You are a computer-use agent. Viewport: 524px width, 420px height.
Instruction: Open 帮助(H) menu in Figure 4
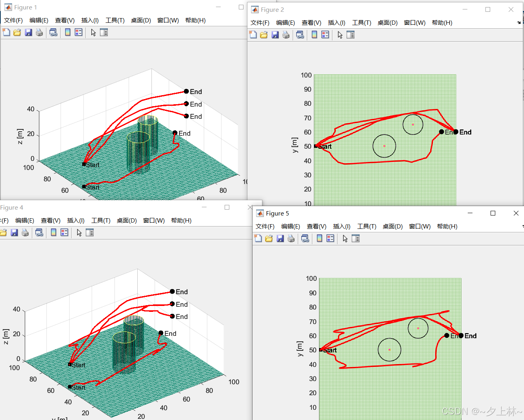(181, 221)
